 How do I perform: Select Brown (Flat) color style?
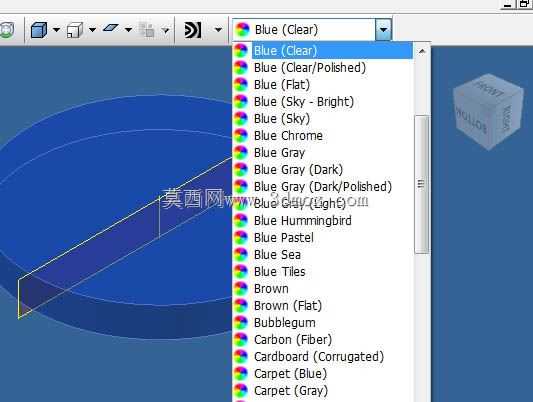tap(323, 305)
